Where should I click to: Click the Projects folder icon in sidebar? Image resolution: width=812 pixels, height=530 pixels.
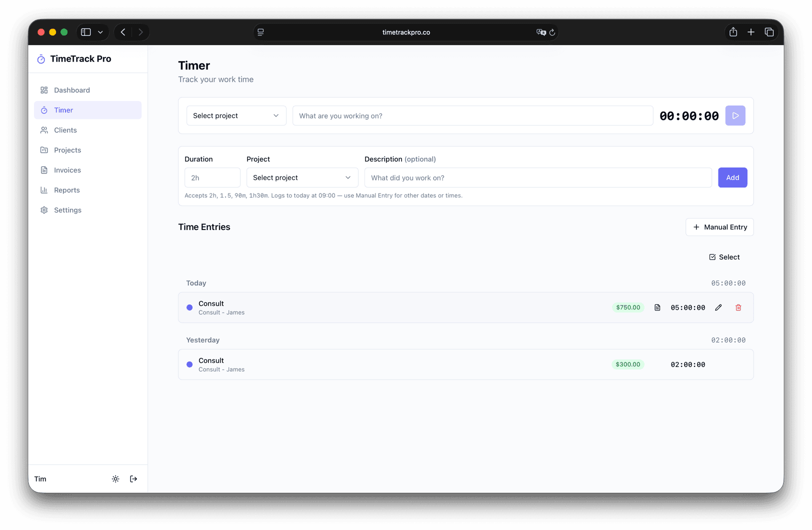click(44, 150)
